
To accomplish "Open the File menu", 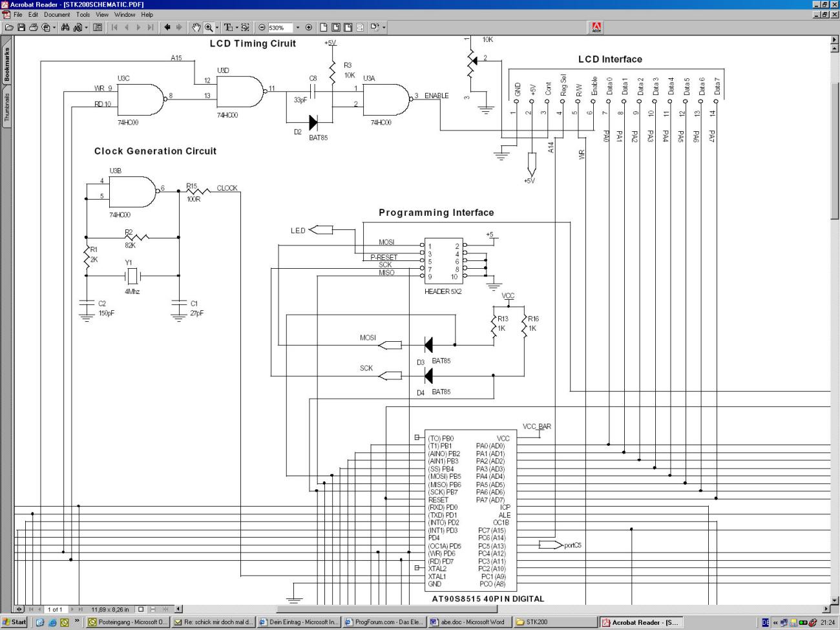I will (x=18, y=14).
